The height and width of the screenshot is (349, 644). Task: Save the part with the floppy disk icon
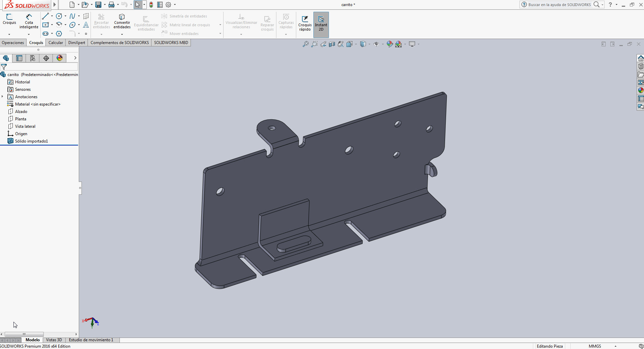click(98, 5)
